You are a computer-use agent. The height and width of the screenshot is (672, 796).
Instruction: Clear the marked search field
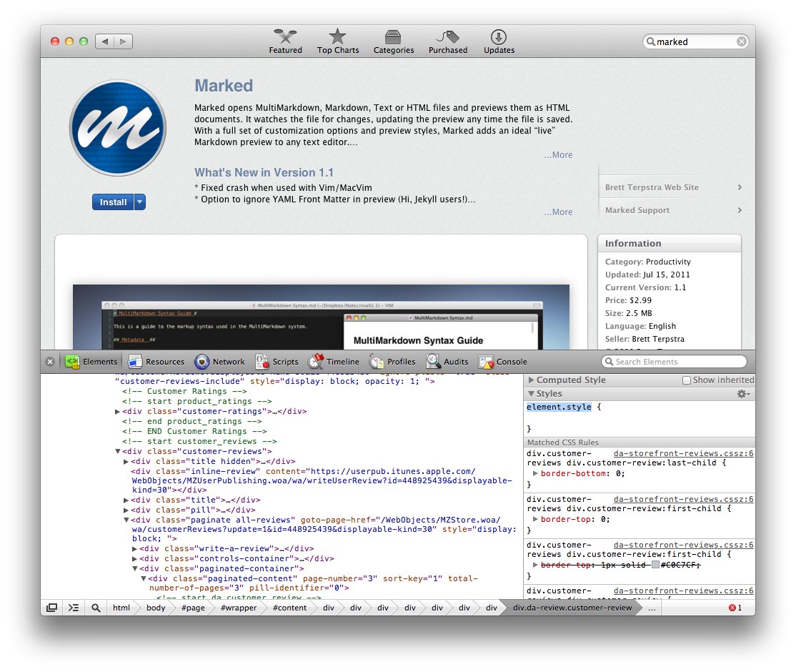point(742,41)
